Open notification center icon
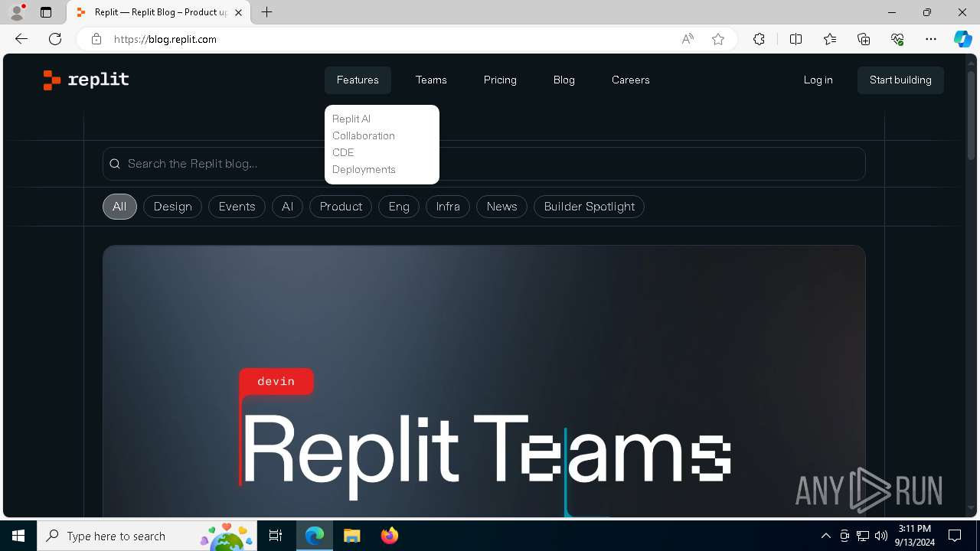This screenshot has height=551, width=980. 955,536
